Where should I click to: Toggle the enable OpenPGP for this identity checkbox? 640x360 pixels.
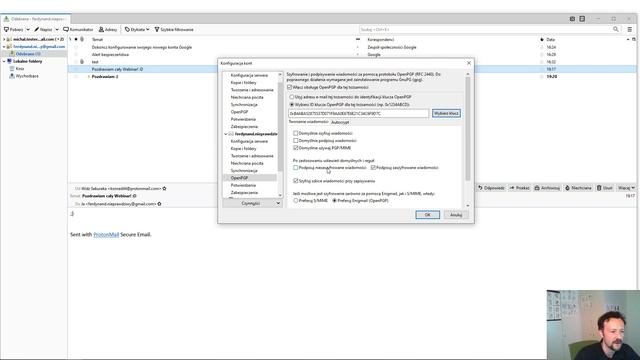point(290,87)
